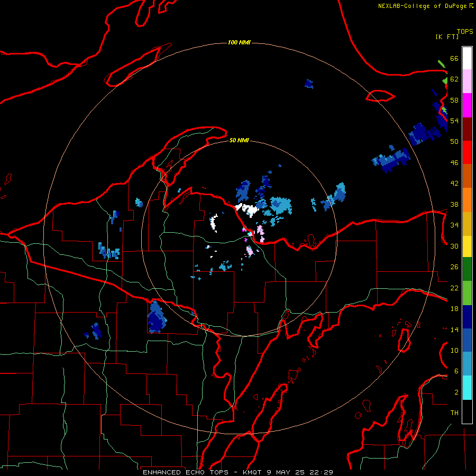
Task: Click the 'TH' legend label
Action: click(x=454, y=413)
